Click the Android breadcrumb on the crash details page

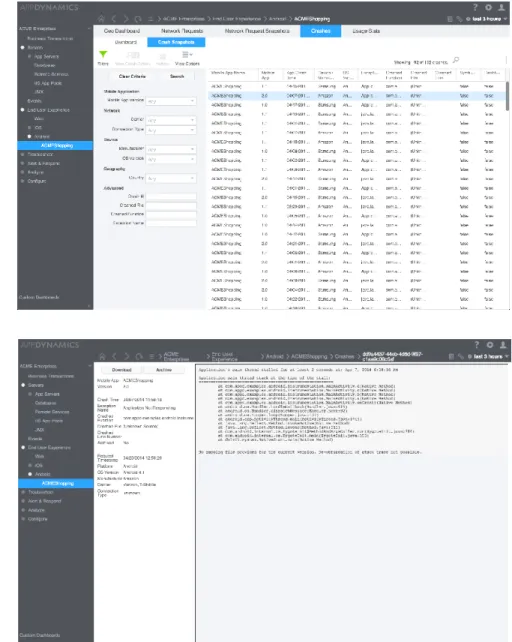coord(275,357)
